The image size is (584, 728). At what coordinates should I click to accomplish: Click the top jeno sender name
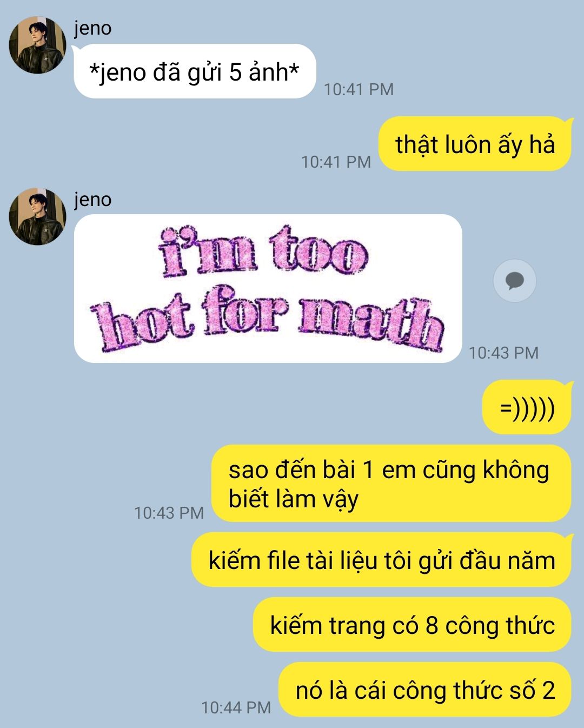click(x=93, y=28)
